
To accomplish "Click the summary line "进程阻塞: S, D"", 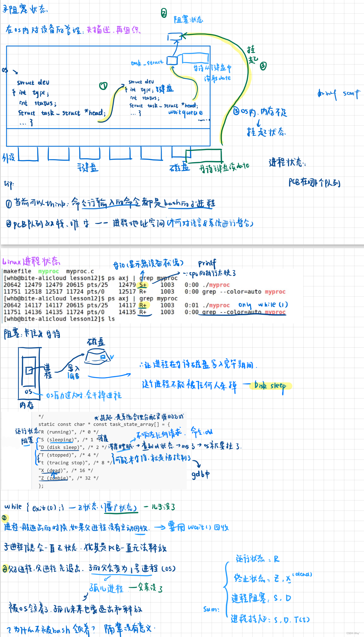I will point(261,598).
